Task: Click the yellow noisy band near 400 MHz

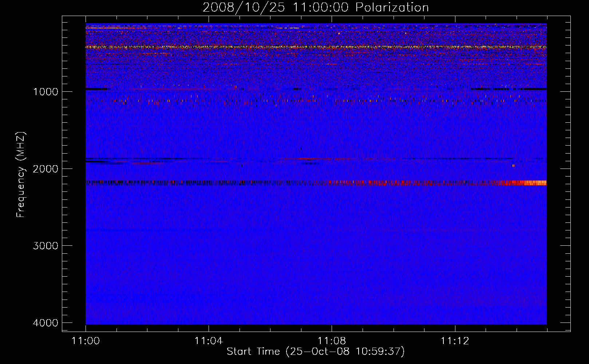Action: coord(316,47)
